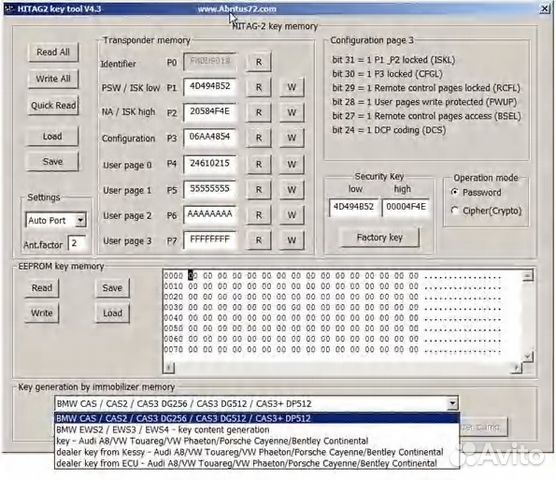
Task: Click EEPROM Save button
Action: (x=112, y=288)
